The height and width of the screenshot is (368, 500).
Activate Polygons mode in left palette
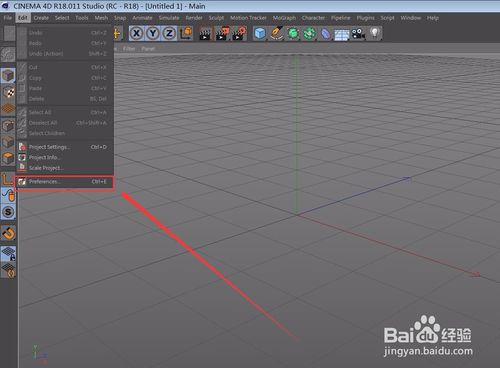pyautogui.click(x=8, y=158)
